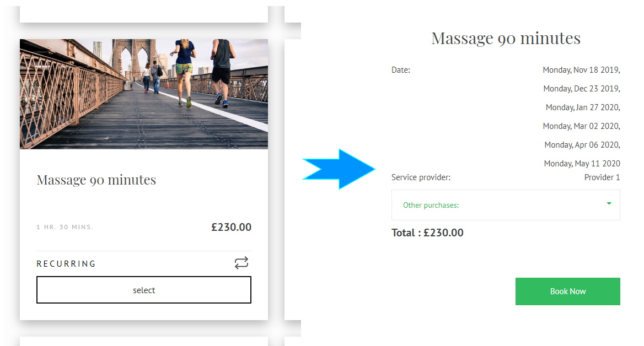Click the recurring arrows icon

point(241,263)
